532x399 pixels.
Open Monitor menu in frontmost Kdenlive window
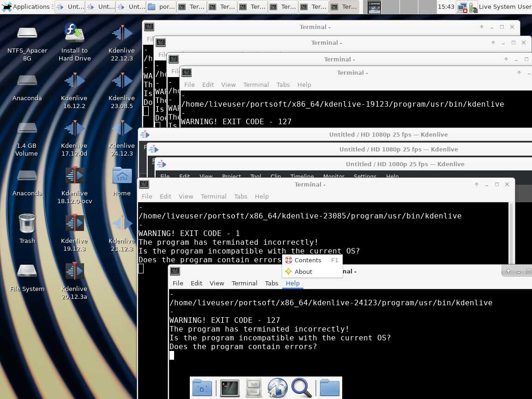(x=333, y=176)
